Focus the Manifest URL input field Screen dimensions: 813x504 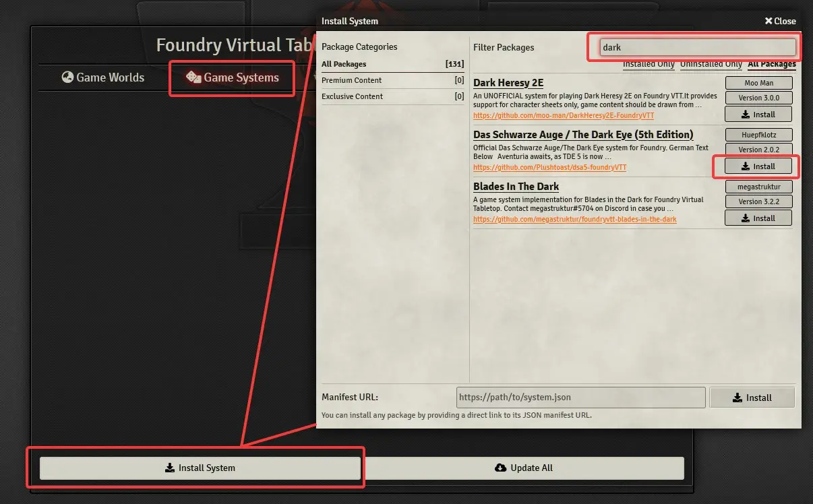point(581,398)
